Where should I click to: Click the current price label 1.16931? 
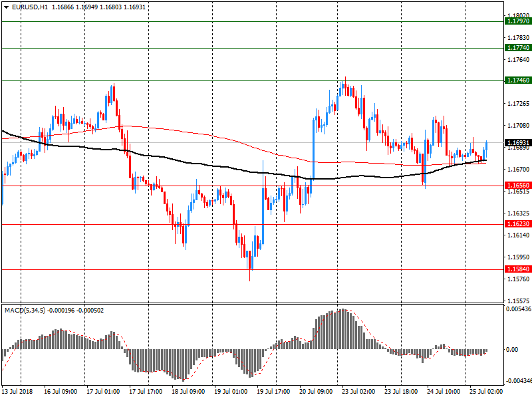click(518, 143)
